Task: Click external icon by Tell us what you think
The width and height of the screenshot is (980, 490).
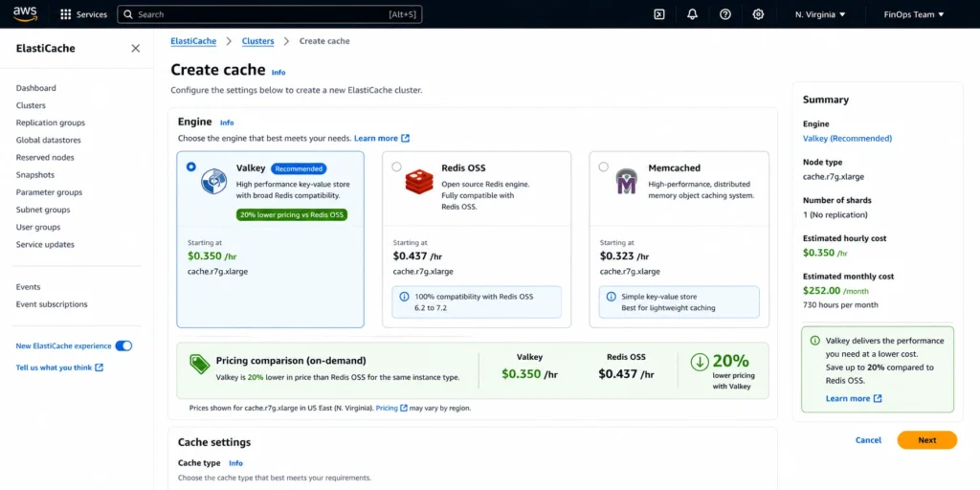Action: [x=99, y=367]
